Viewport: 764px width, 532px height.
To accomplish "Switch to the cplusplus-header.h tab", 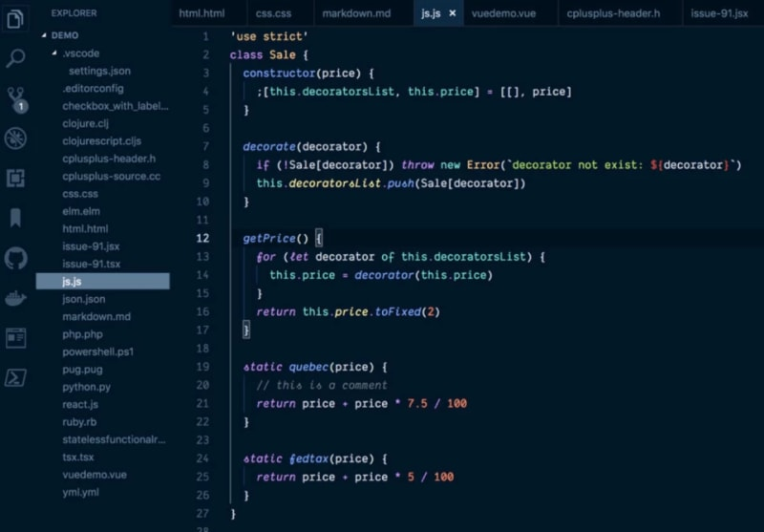I will coord(613,13).
